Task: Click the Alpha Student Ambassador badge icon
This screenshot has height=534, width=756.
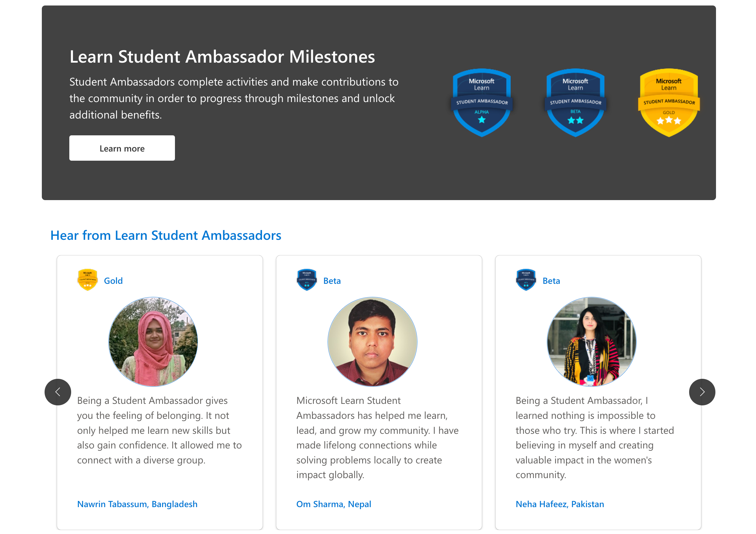Action: pyautogui.click(x=482, y=103)
